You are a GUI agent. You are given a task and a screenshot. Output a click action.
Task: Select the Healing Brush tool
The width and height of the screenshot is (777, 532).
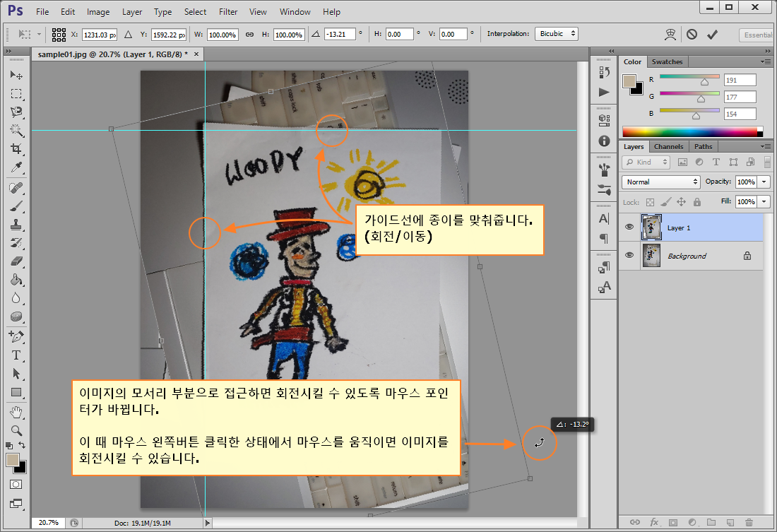tap(16, 188)
